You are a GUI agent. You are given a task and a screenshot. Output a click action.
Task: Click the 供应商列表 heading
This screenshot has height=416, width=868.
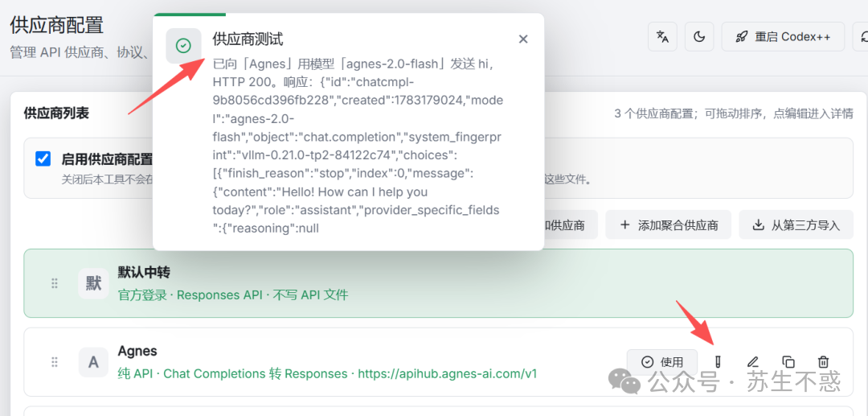[56, 113]
